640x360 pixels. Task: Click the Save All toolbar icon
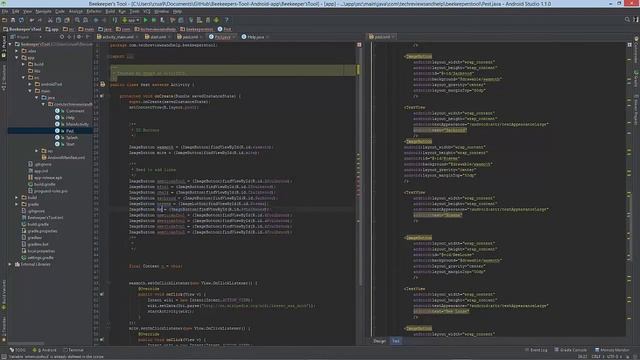pos(13,20)
